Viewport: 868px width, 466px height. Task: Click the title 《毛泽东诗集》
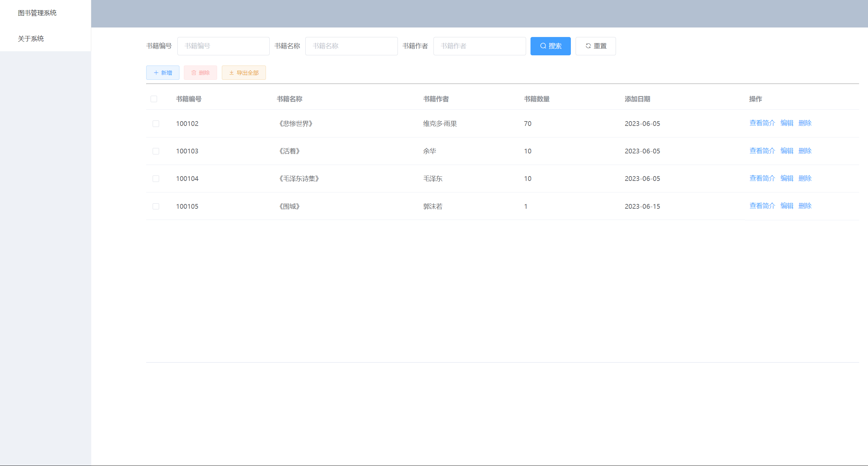(x=298, y=179)
